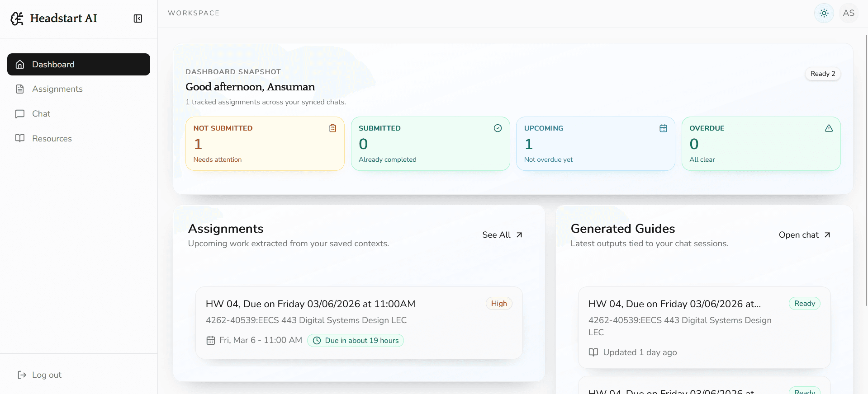This screenshot has width=868, height=394.
Task: Click the Chat bubble icon in sidebar
Action: (x=20, y=114)
